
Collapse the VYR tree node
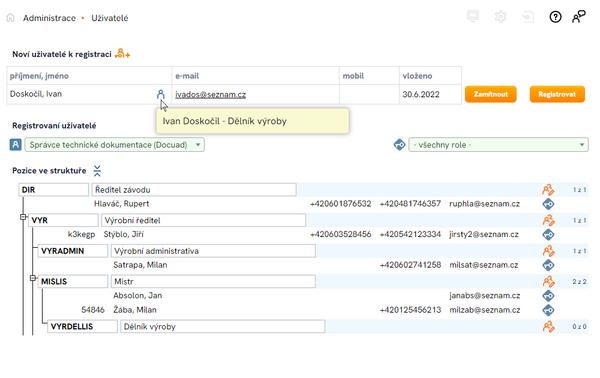[x=23, y=217]
